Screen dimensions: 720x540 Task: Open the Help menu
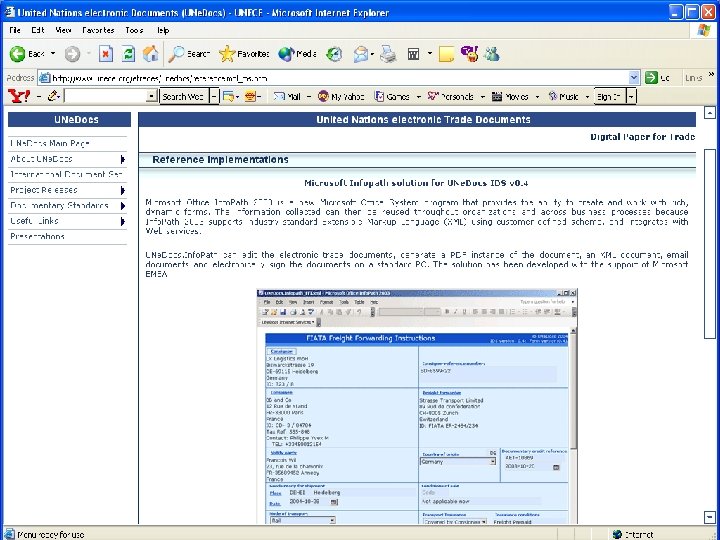163,30
